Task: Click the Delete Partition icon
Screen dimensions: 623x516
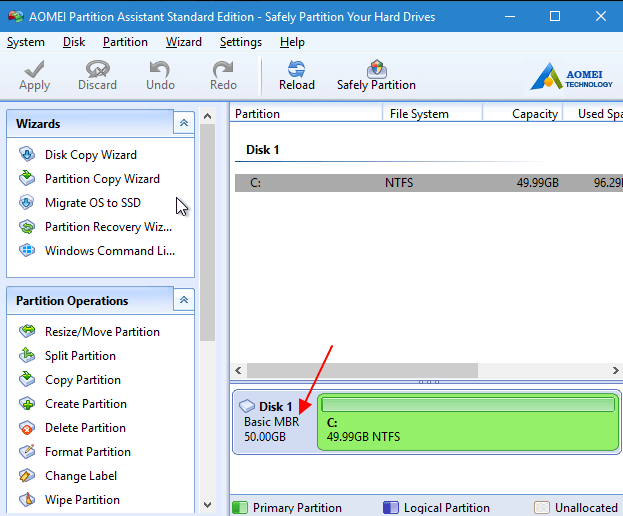Action: (27, 427)
